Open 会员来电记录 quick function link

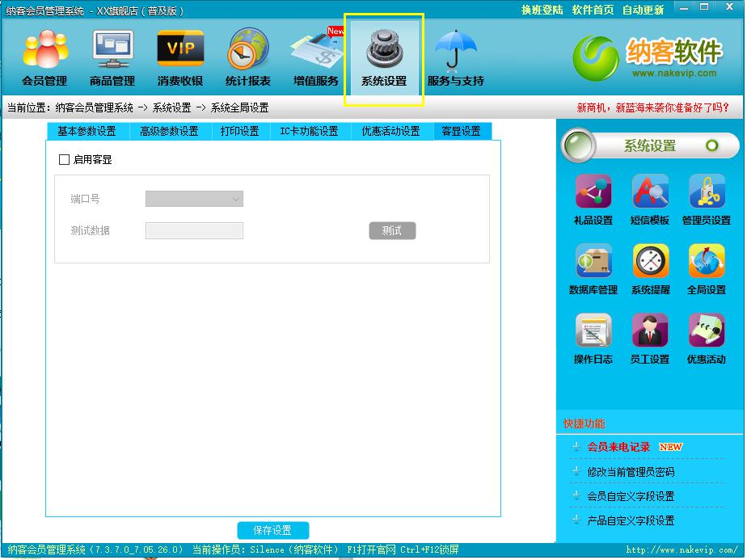pyautogui.click(x=618, y=447)
